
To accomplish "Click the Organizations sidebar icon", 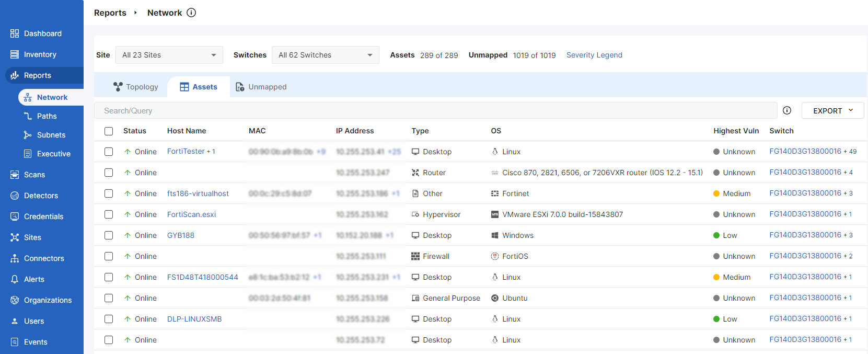I will [x=15, y=300].
